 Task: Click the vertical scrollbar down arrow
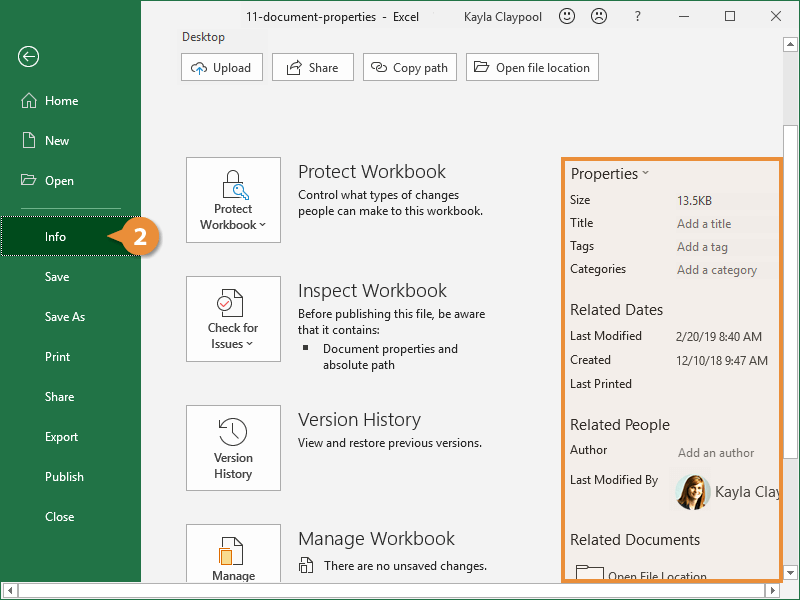790,573
